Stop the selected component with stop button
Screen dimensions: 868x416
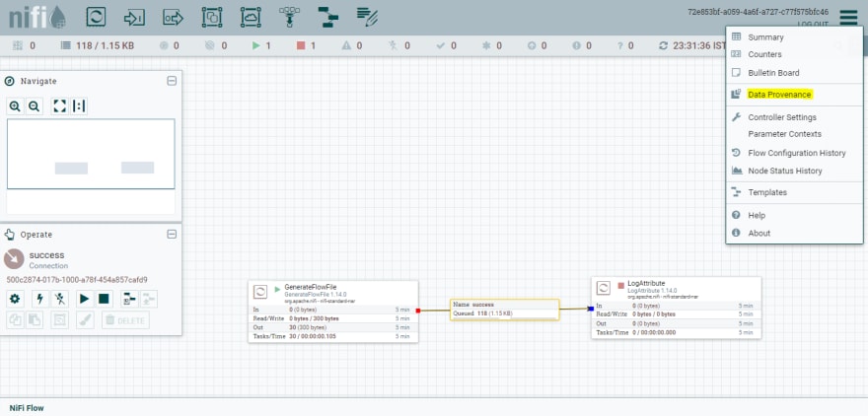pos(104,299)
